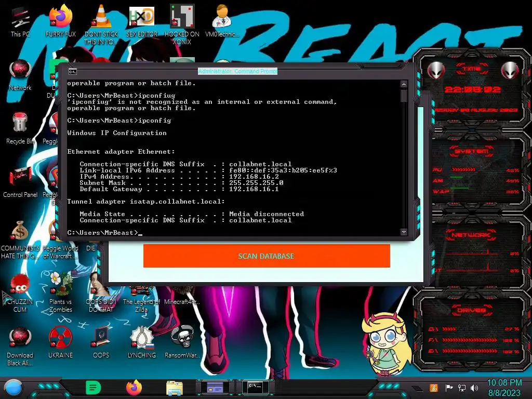Click the Administrator: Command Prompt title bar
Viewport: 532px width, 399px height.
[238, 71]
